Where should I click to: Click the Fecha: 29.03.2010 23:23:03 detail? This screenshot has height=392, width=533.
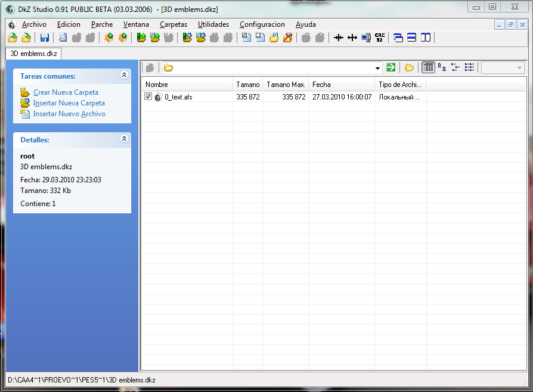click(61, 180)
